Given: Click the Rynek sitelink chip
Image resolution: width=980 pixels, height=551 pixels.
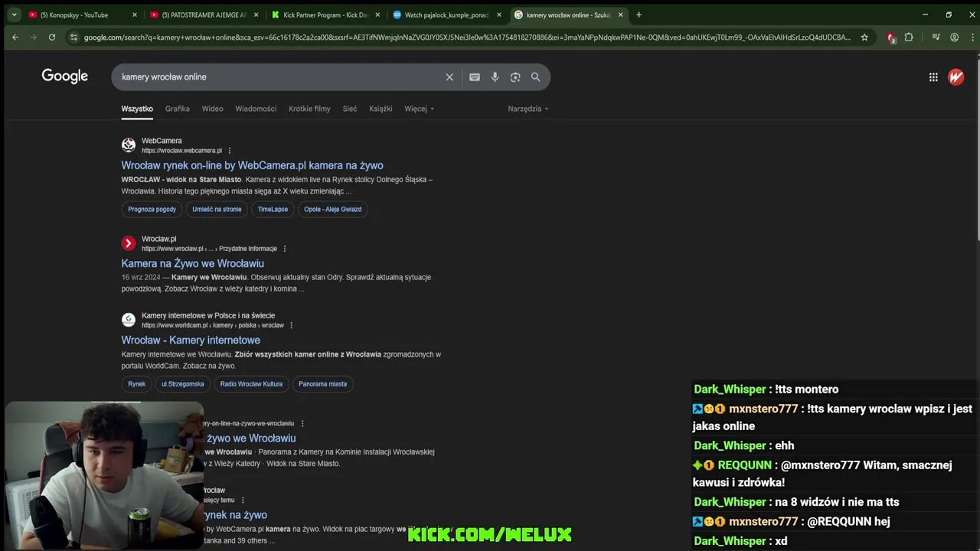Looking at the screenshot, I should pos(137,383).
